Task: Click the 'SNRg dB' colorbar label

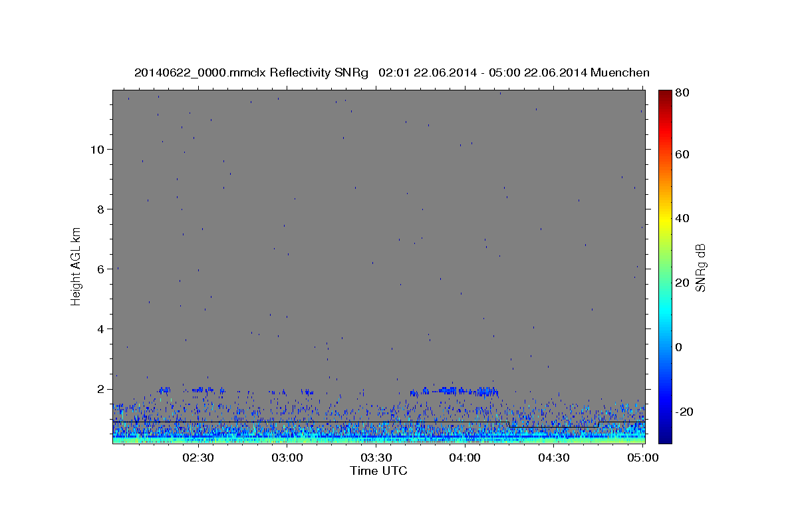Action: click(x=700, y=267)
